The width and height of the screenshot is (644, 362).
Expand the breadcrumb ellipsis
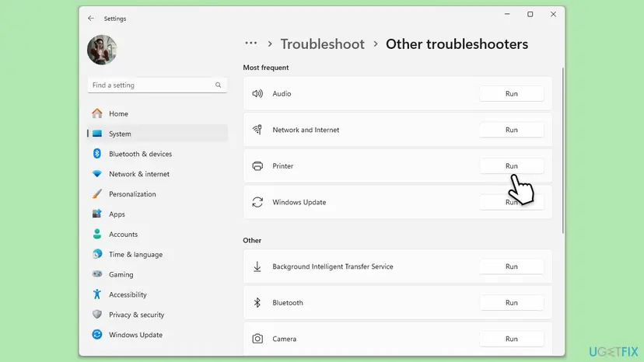coord(251,43)
